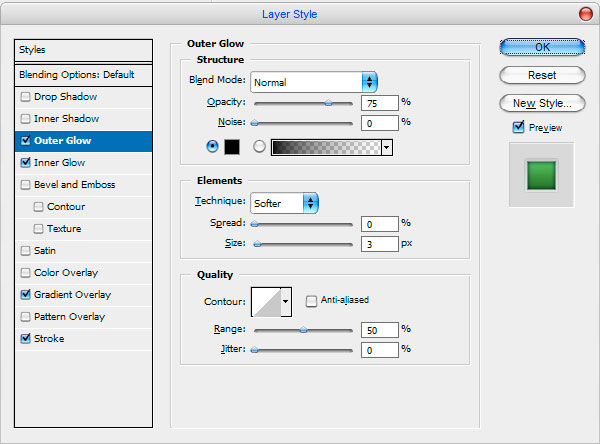600x444 pixels.
Task: Enable the Drop Shadow checkbox
Action: click(x=25, y=96)
